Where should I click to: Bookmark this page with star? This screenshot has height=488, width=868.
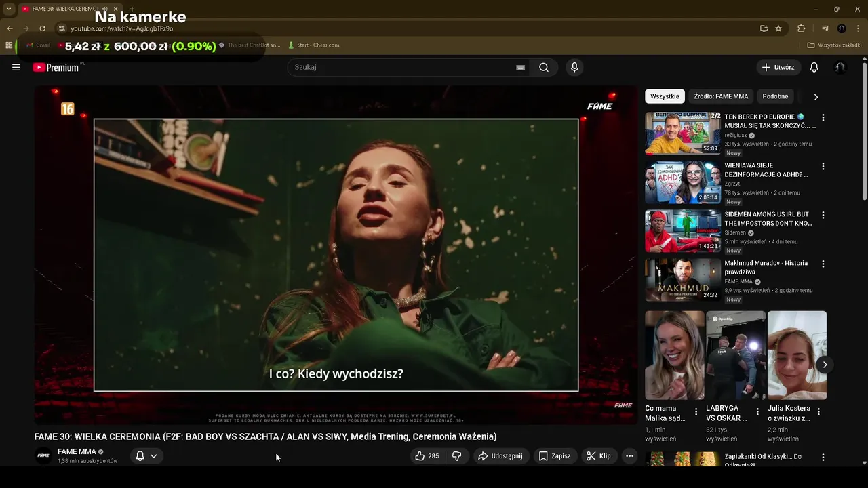tap(778, 28)
